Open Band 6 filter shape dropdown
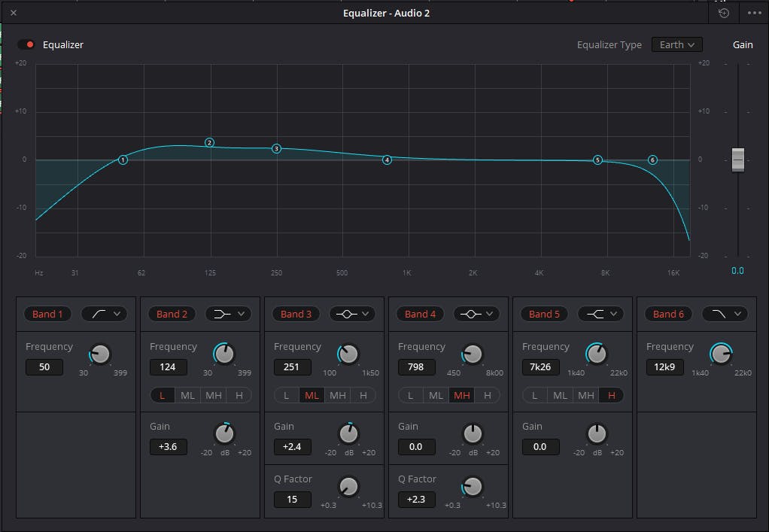The height and width of the screenshot is (532, 769). (725, 314)
